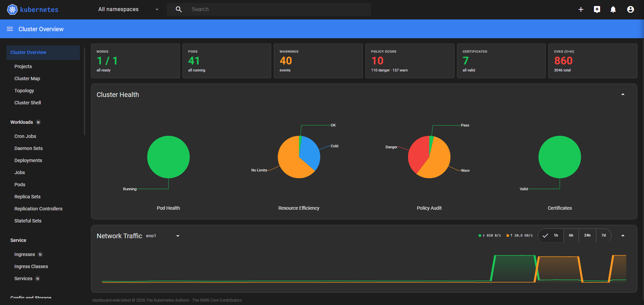
Task: Collapse the Cluster Health panel
Action: point(623,95)
